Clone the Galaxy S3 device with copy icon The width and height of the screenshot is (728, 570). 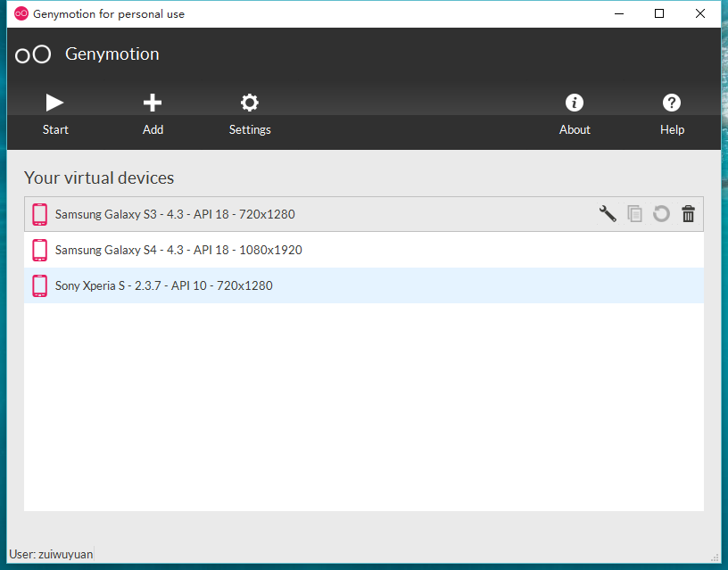point(634,214)
